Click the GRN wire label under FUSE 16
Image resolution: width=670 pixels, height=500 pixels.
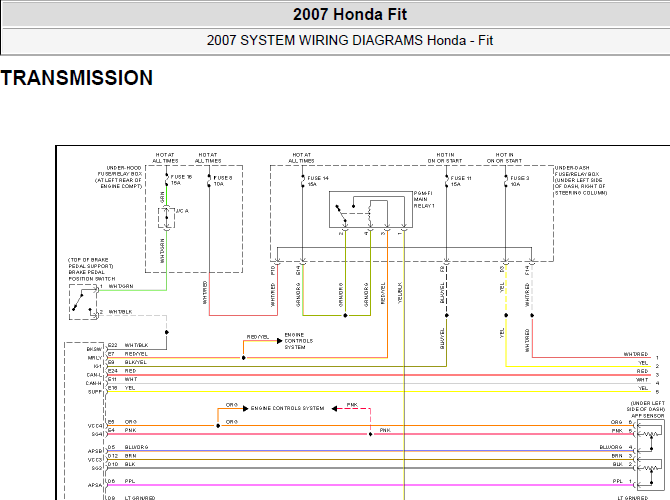pyautogui.click(x=162, y=197)
